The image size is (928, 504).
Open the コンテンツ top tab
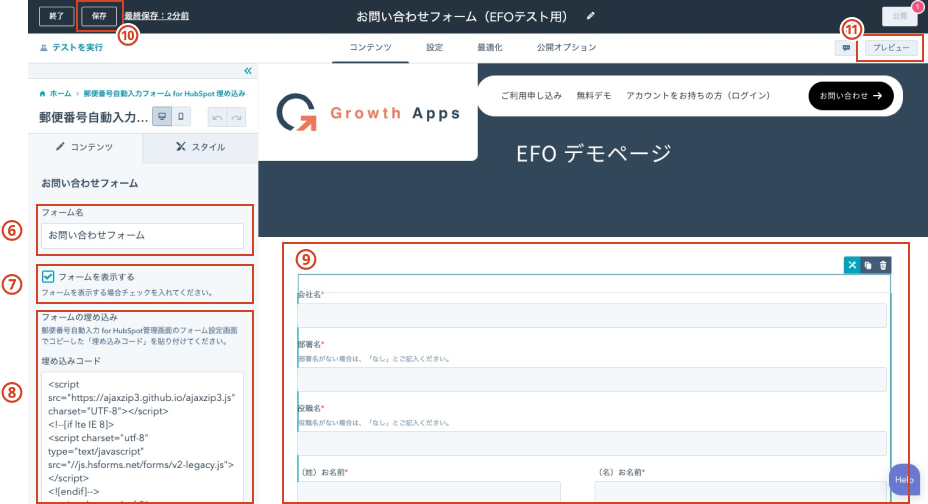point(370,47)
